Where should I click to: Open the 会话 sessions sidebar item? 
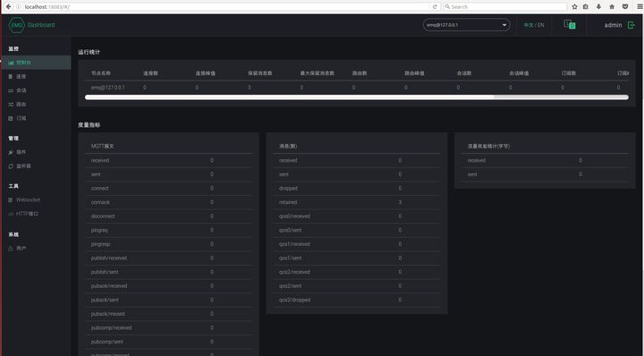[x=36, y=90]
